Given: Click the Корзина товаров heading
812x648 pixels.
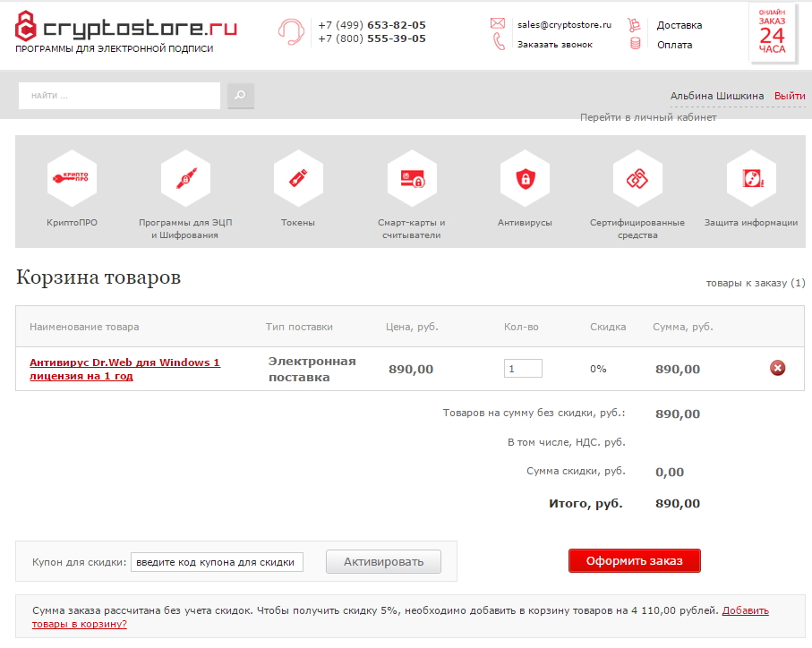Looking at the screenshot, I should point(98,277).
